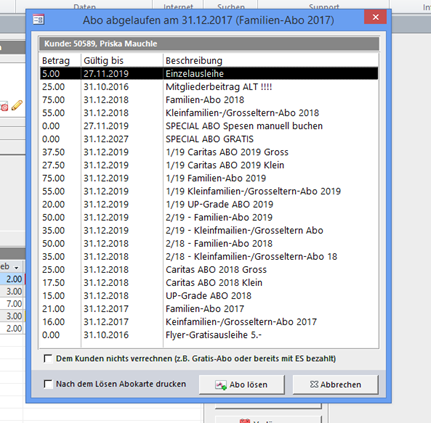Click the icon on the Abo lösen button

(x=221, y=385)
